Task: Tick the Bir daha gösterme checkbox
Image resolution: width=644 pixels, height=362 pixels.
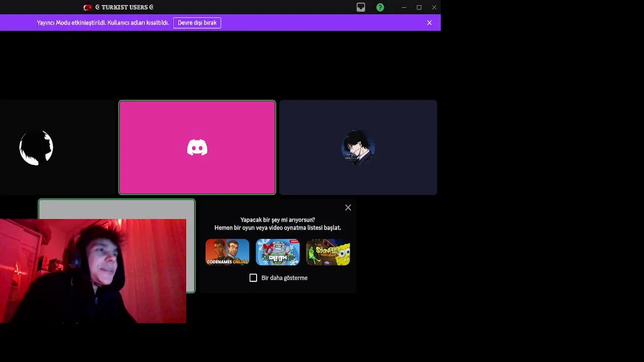Action: pyautogui.click(x=253, y=278)
